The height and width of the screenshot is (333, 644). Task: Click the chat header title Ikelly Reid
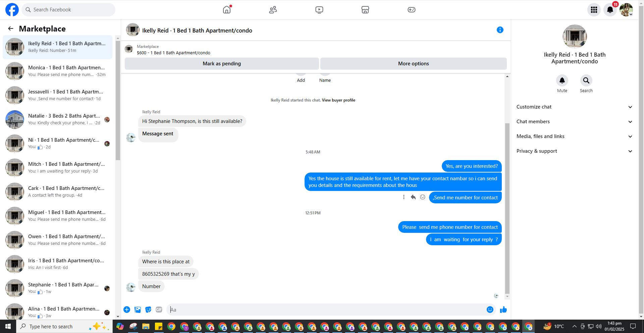click(197, 30)
